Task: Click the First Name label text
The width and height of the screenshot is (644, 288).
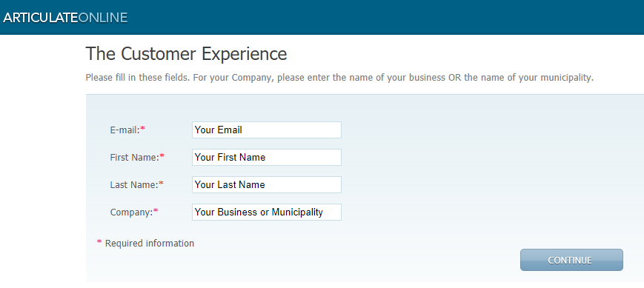Action: pyautogui.click(x=134, y=158)
